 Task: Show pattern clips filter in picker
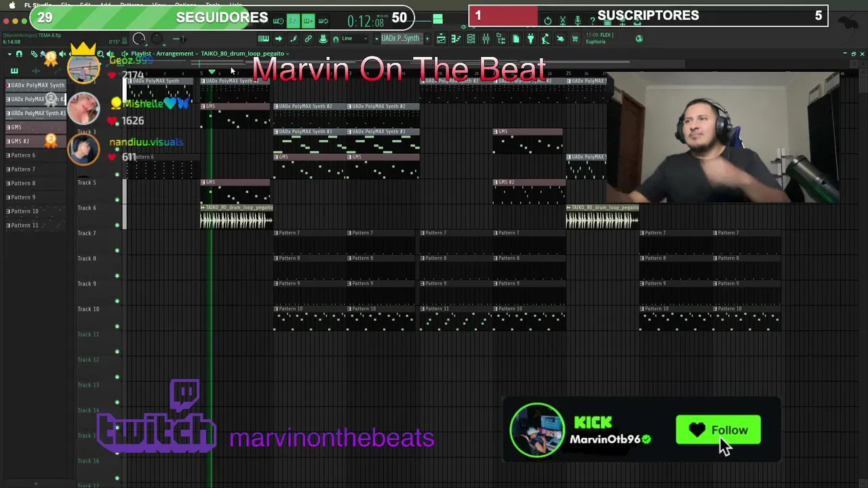(x=14, y=70)
